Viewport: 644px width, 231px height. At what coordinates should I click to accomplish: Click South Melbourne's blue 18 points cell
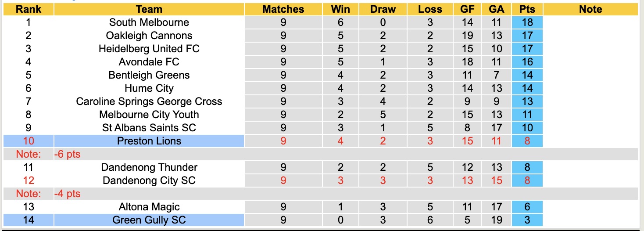click(x=527, y=22)
